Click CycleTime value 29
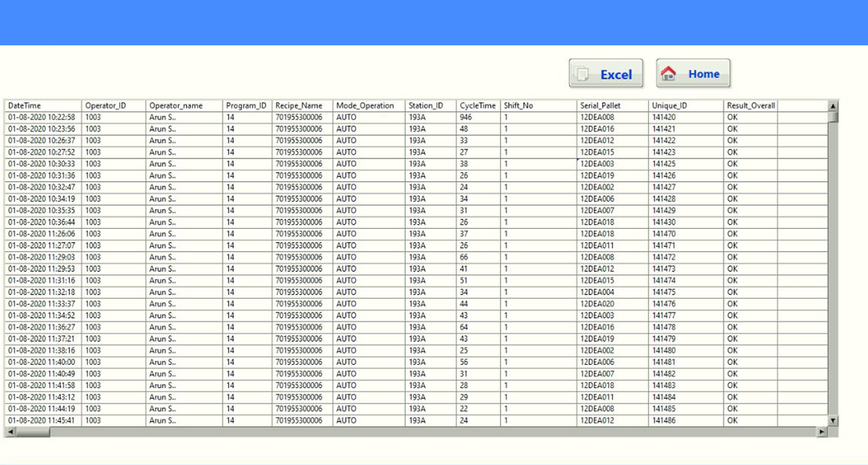 pos(478,397)
